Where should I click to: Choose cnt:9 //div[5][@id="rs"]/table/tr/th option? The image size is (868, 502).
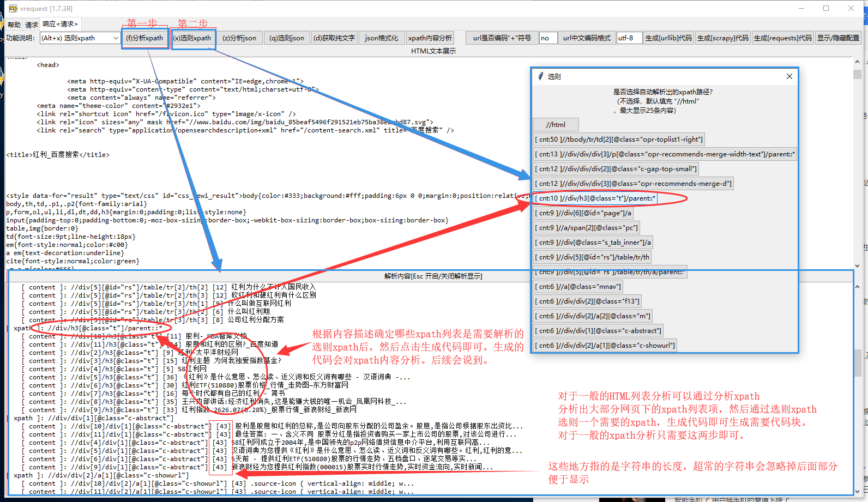(592, 257)
